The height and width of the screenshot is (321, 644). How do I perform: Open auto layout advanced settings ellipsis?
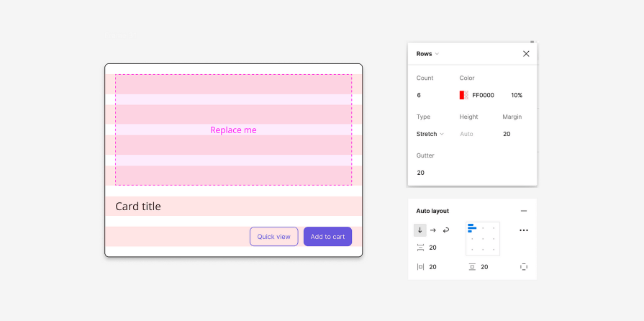pyautogui.click(x=524, y=230)
